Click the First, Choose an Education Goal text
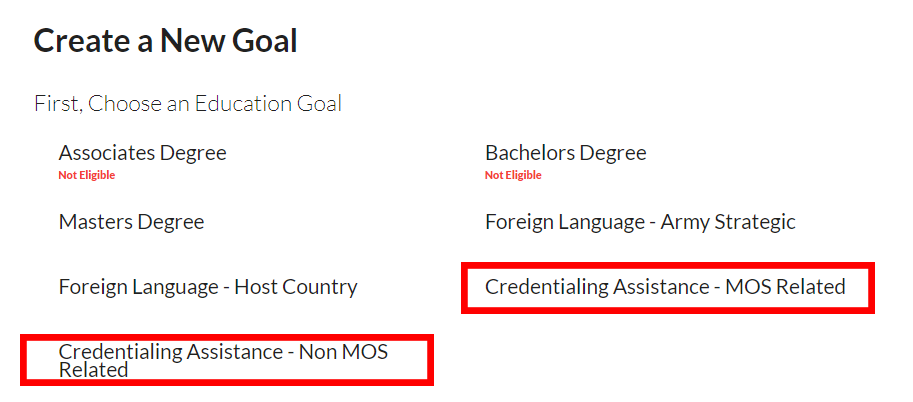913x402 pixels. [x=188, y=103]
